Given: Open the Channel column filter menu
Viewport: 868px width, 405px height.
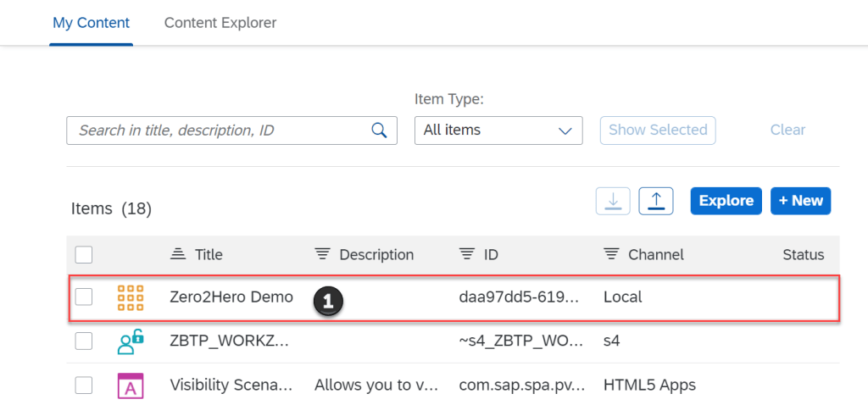Looking at the screenshot, I should 610,254.
